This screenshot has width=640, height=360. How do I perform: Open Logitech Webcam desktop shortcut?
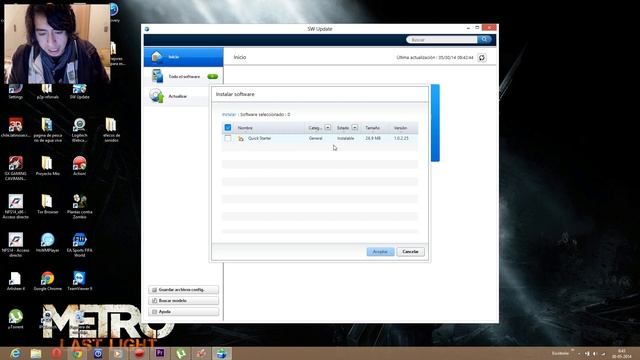pyautogui.click(x=79, y=130)
